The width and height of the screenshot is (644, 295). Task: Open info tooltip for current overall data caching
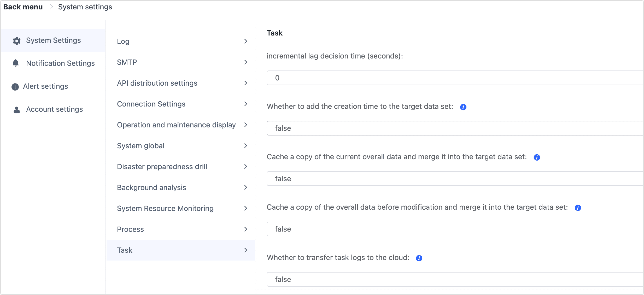click(537, 157)
